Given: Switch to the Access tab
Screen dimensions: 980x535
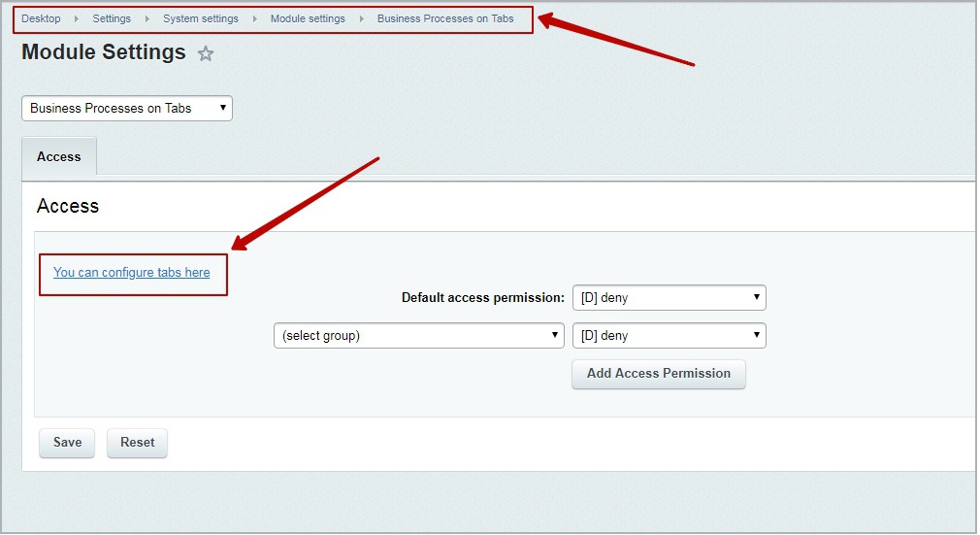Looking at the screenshot, I should click(59, 156).
